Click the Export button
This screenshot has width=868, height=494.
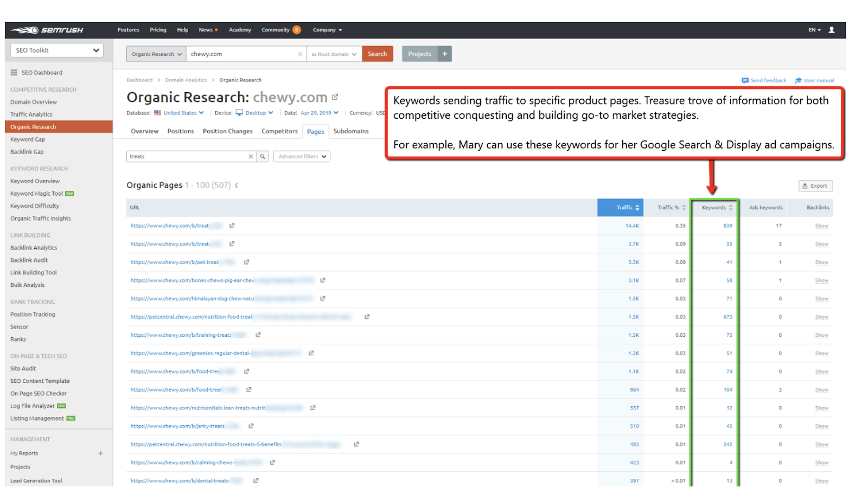point(815,186)
